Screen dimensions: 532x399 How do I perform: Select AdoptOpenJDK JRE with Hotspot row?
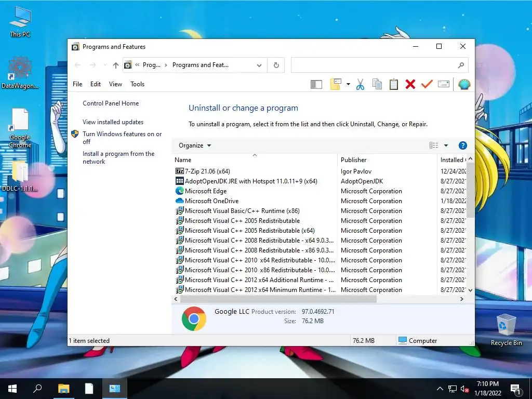[x=320, y=181]
